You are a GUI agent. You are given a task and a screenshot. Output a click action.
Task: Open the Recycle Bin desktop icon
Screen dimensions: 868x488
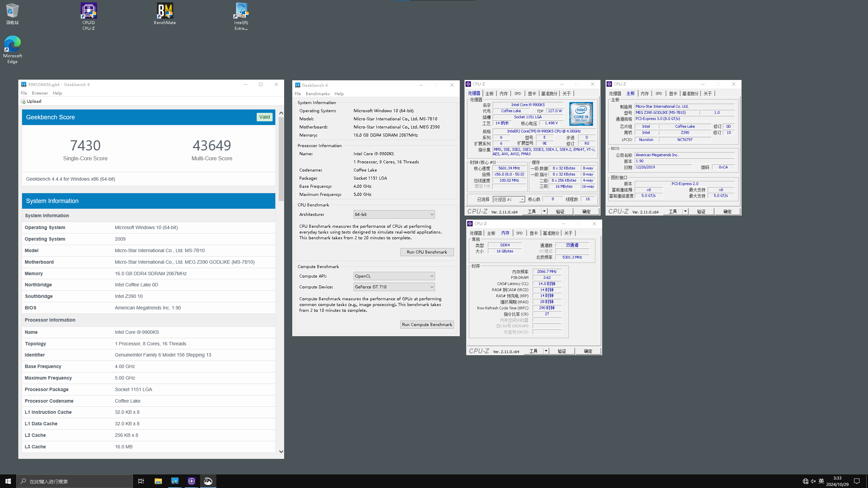point(12,14)
